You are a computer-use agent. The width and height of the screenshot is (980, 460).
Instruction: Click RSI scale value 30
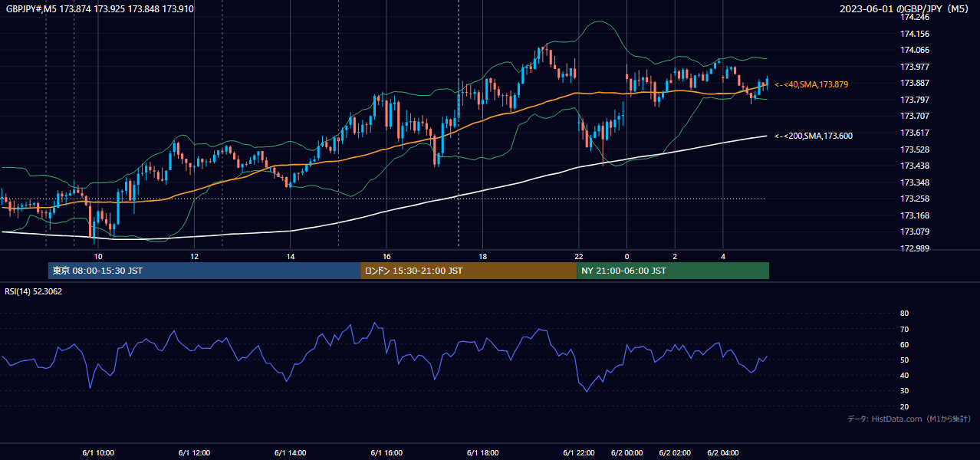(x=904, y=391)
